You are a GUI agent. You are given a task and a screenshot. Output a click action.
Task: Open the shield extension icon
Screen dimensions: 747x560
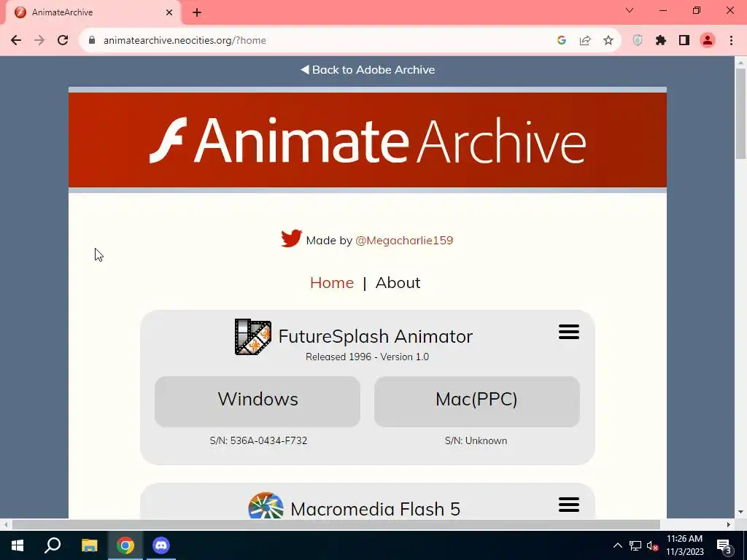tap(638, 41)
